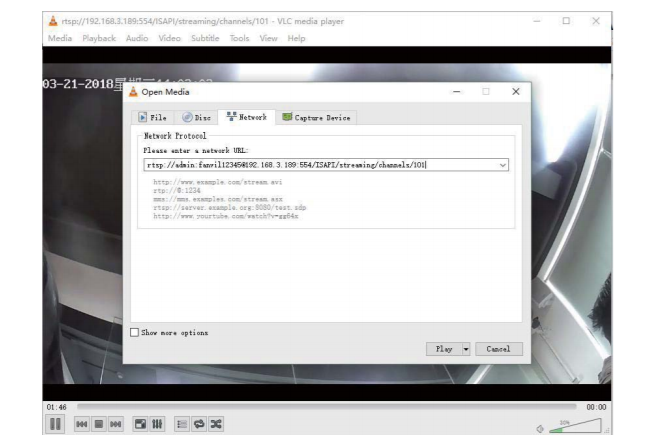Show the playlist icon
This screenshot has height=443, width=655.
(x=182, y=424)
